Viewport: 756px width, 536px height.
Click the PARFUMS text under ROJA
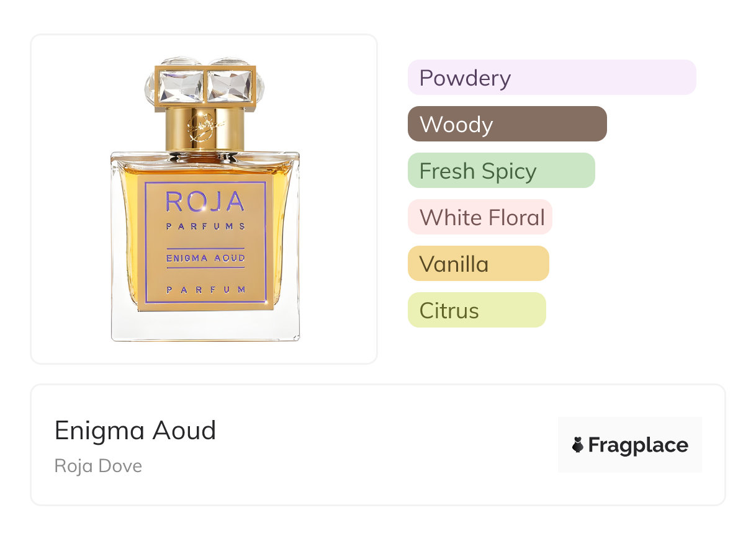click(205, 226)
